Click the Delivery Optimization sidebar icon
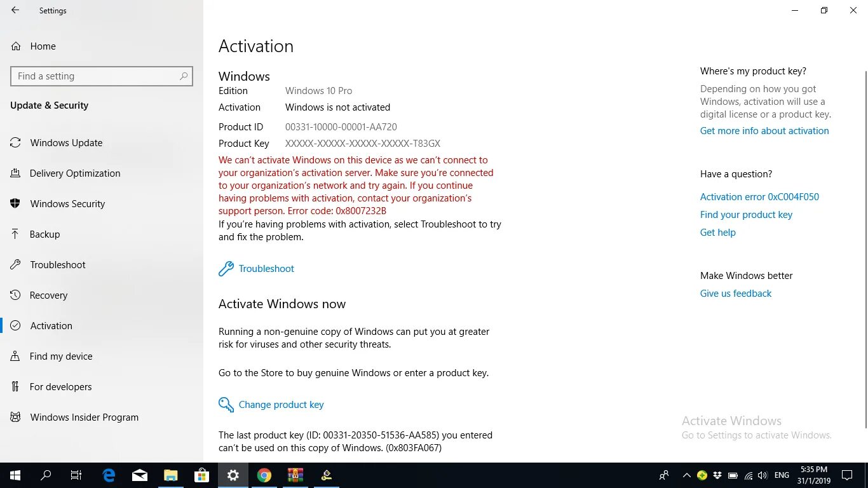The image size is (868, 488). (15, 173)
